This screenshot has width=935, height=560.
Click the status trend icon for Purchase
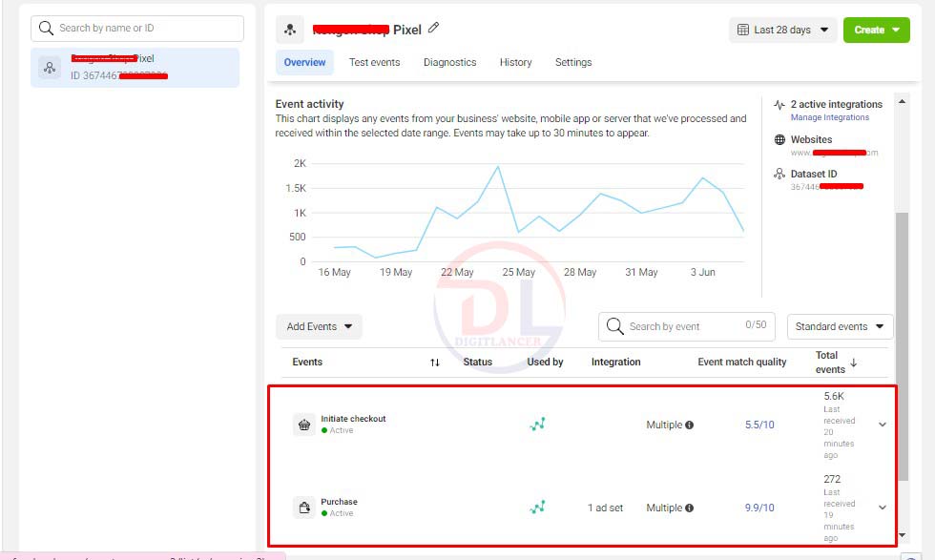[x=537, y=508]
